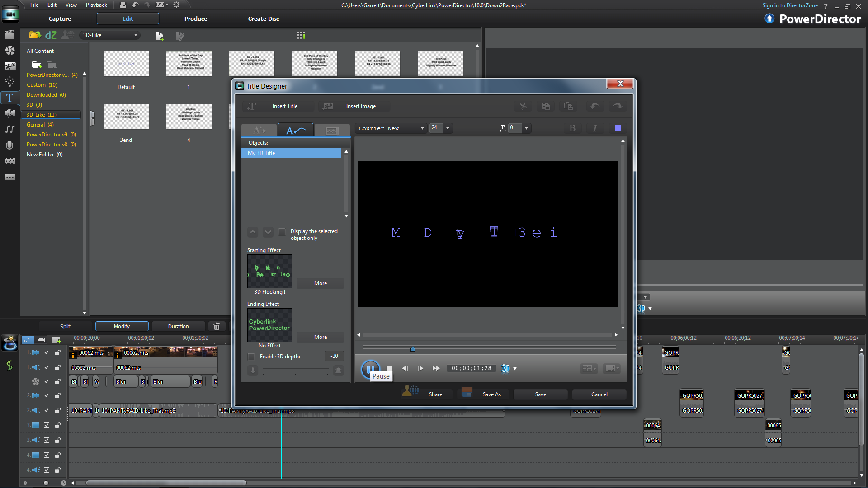Image resolution: width=868 pixels, height=488 pixels.
Task: Open the Transition Room icon
Action: tap(9, 113)
